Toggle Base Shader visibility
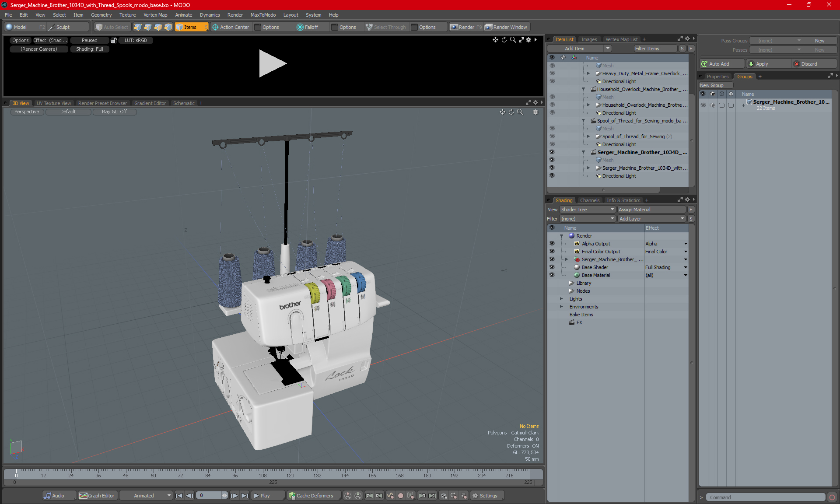840x504 pixels. [x=552, y=267]
